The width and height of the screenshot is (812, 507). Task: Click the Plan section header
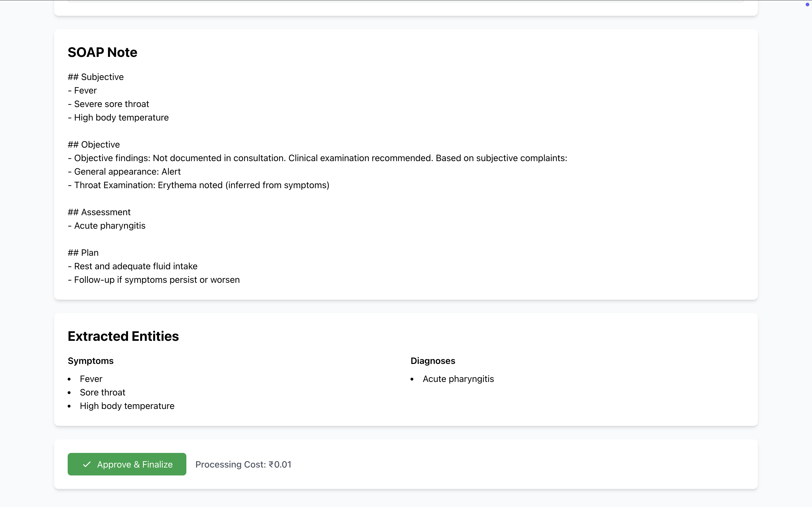tap(83, 252)
